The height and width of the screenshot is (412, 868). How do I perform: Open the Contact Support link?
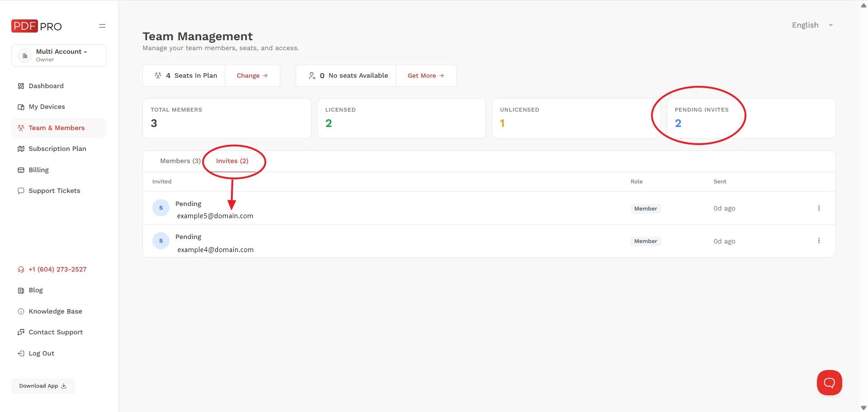coord(56,332)
